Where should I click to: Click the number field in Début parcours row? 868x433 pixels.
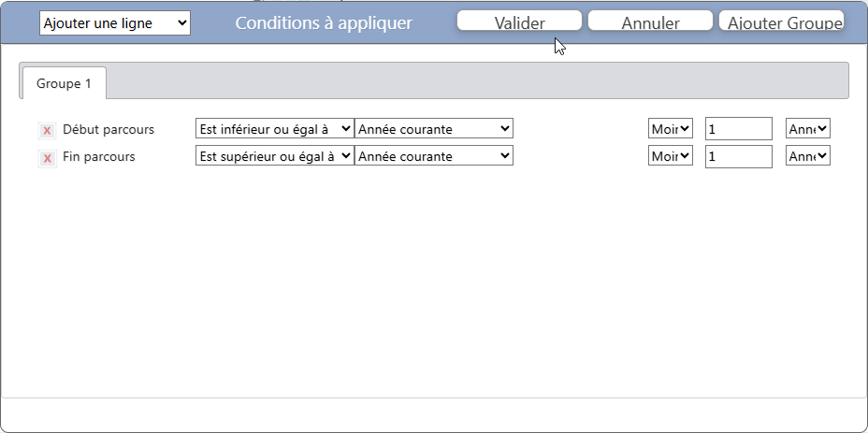pos(738,129)
